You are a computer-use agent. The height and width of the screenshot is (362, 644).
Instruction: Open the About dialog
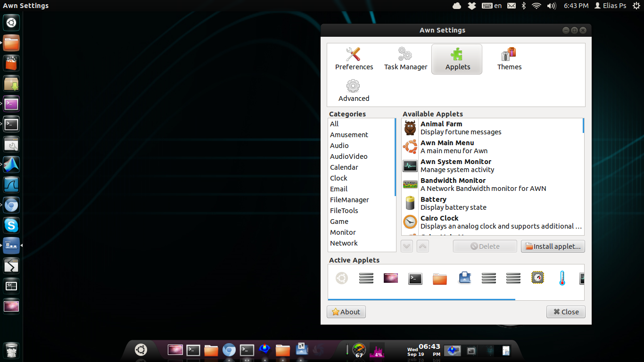tap(346, 312)
